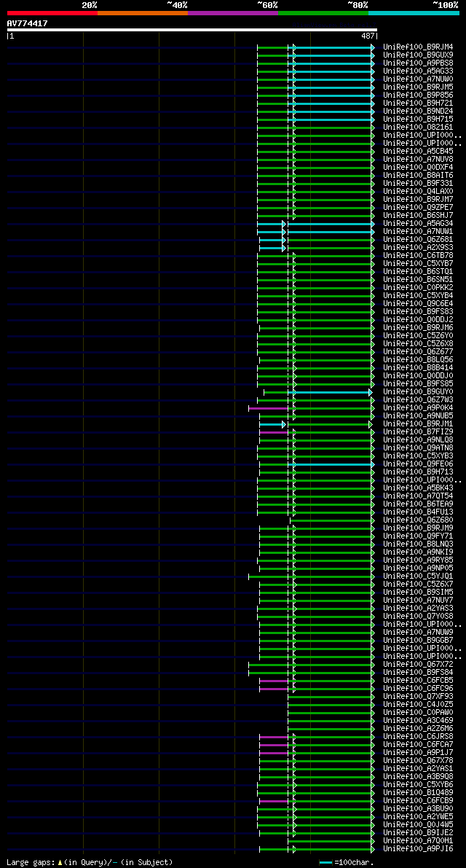The width and height of the screenshot is (466, 868).
Task: Select subject UniRef100_Q7XF93
Action: click(x=418, y=697)
